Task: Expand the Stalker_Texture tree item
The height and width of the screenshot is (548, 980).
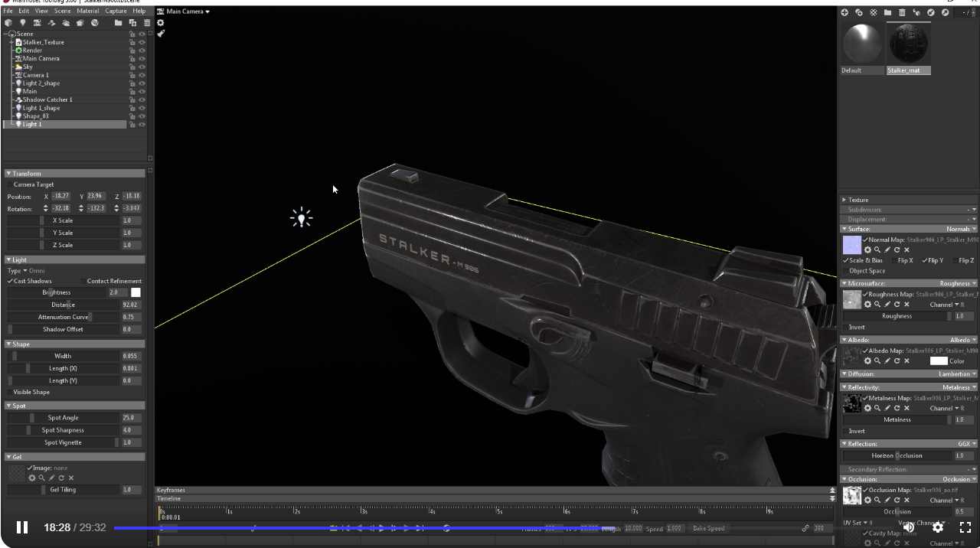Action: point(12,42)
